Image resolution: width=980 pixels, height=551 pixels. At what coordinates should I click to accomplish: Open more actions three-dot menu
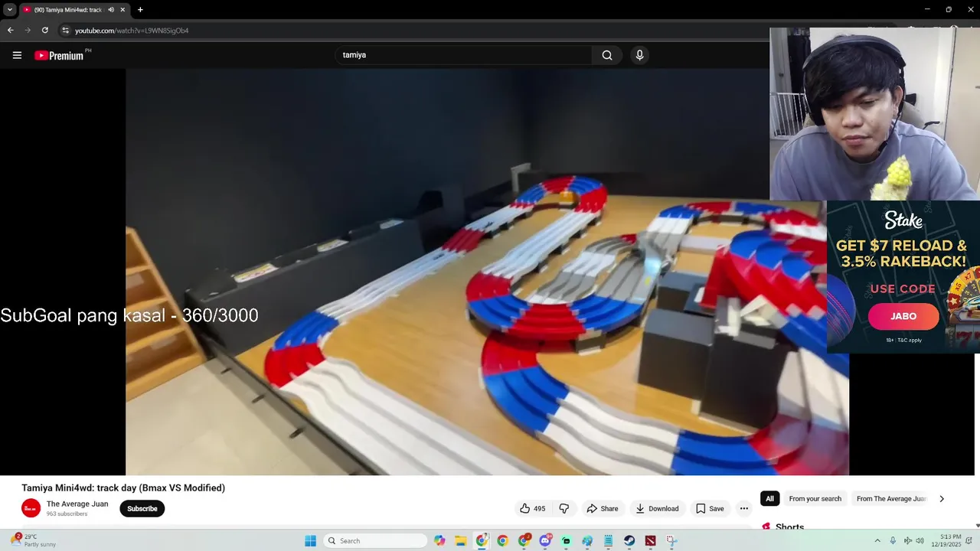[743, 508]
